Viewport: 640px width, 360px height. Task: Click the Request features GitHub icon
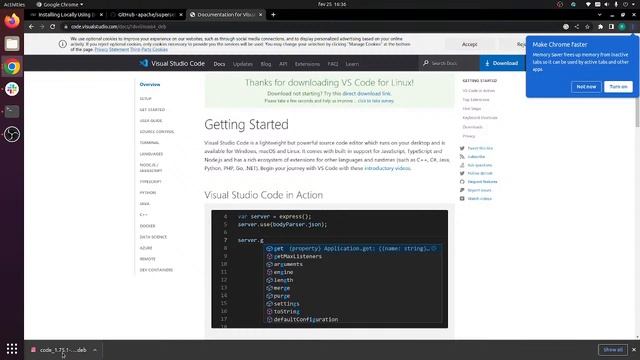click(462, 182)
